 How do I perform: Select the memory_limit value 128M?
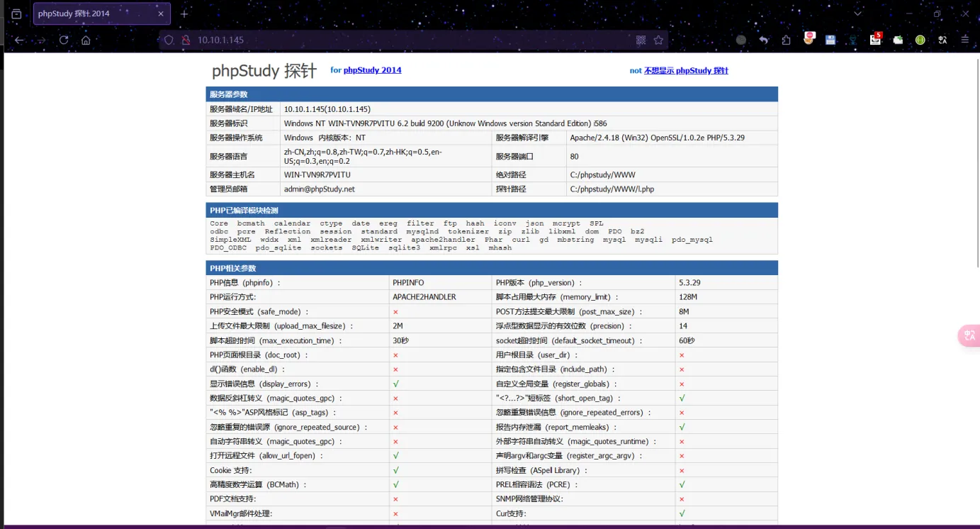688,297
